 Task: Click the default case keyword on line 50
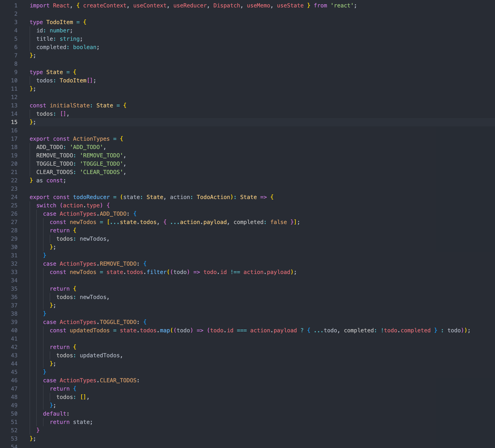tap(54, 414)
